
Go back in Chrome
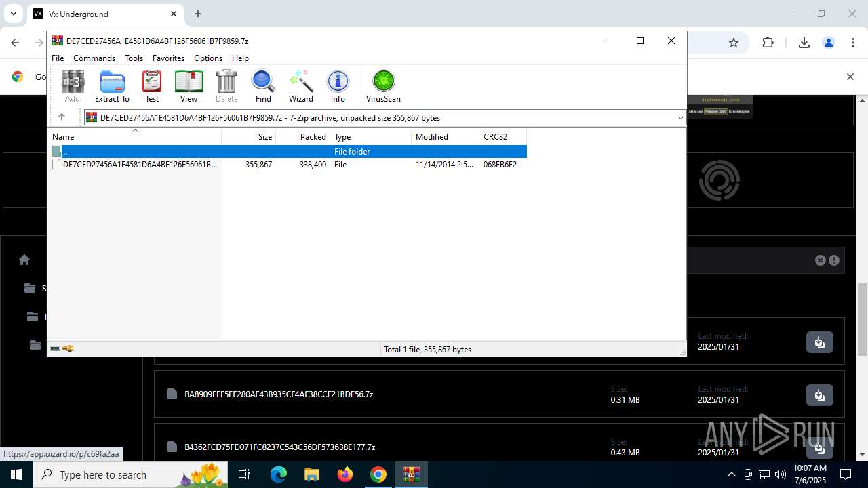point(15,43)
